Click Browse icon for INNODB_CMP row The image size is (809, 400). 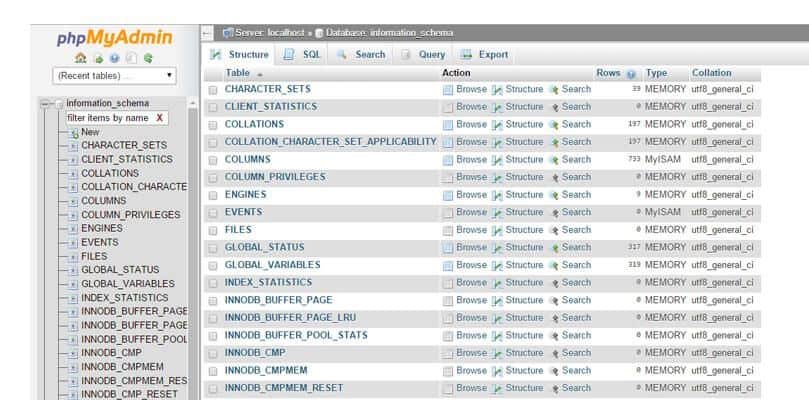pyautogui.click(x=448, y=354)
